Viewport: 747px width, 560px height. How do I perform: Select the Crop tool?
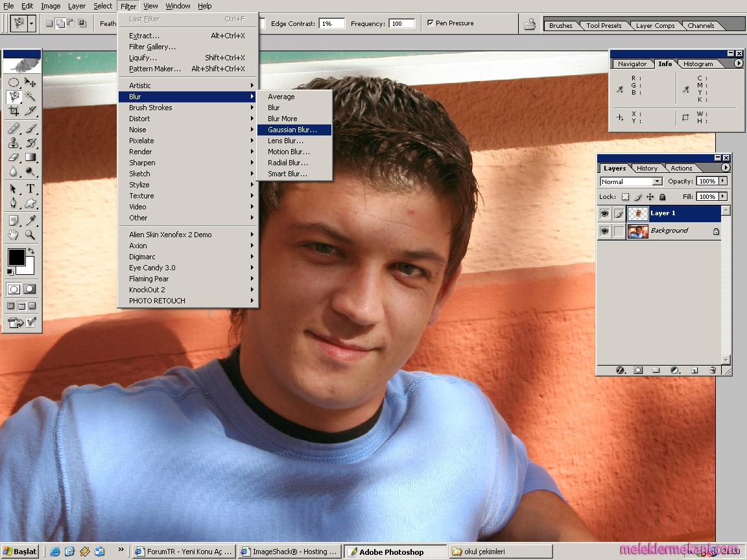14,111
